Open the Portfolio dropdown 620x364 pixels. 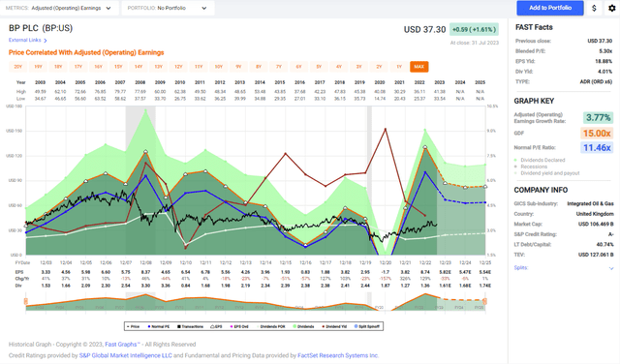(168, 8)
